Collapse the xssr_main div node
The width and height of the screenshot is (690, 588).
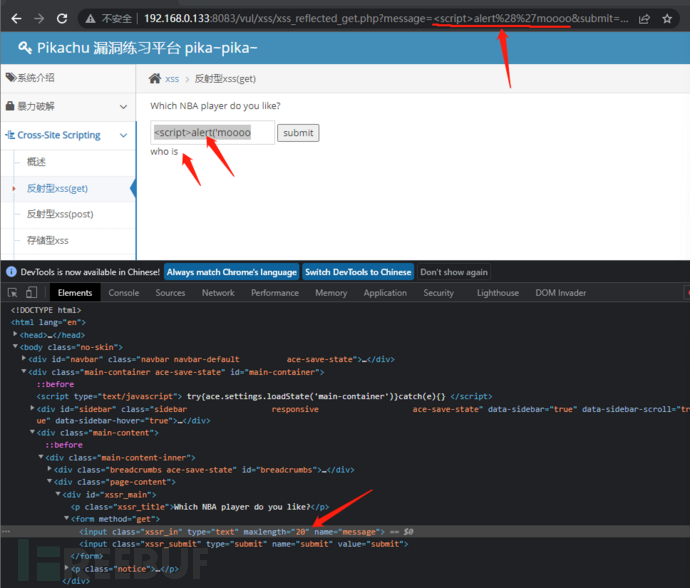click(x=58, y=494)
